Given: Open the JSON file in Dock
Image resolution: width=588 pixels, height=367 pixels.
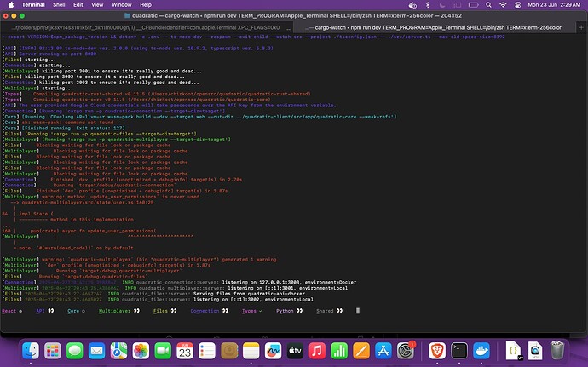Looking at the screenshot, I should [513, 352].
